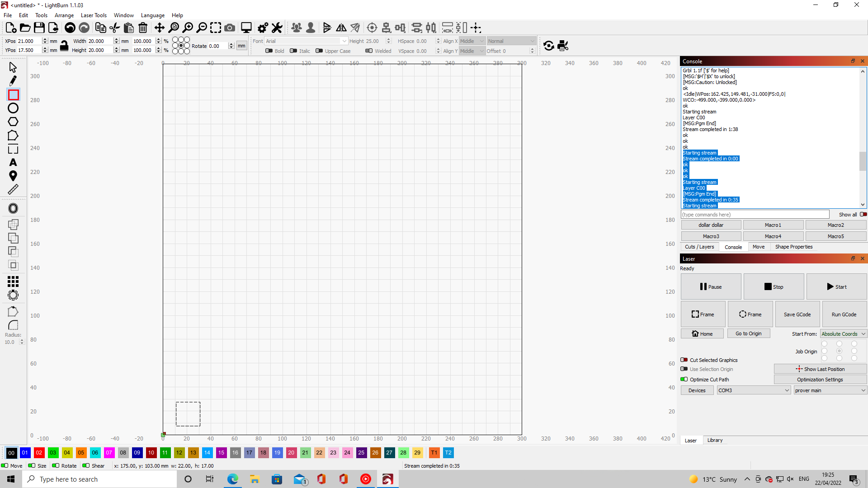Open the Offset Shapes tool
This screenshot has height=488, width=868.
[13, 208]
